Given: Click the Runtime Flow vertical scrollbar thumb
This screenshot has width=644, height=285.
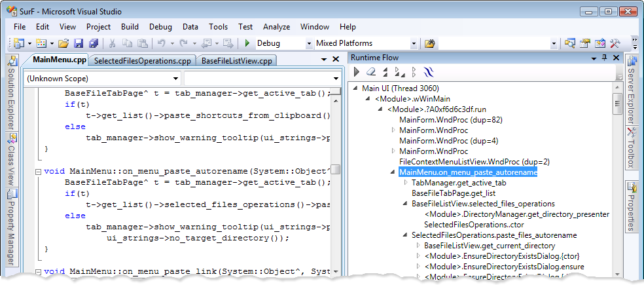Looking at the screenshot, I should [x=616, y=103].
